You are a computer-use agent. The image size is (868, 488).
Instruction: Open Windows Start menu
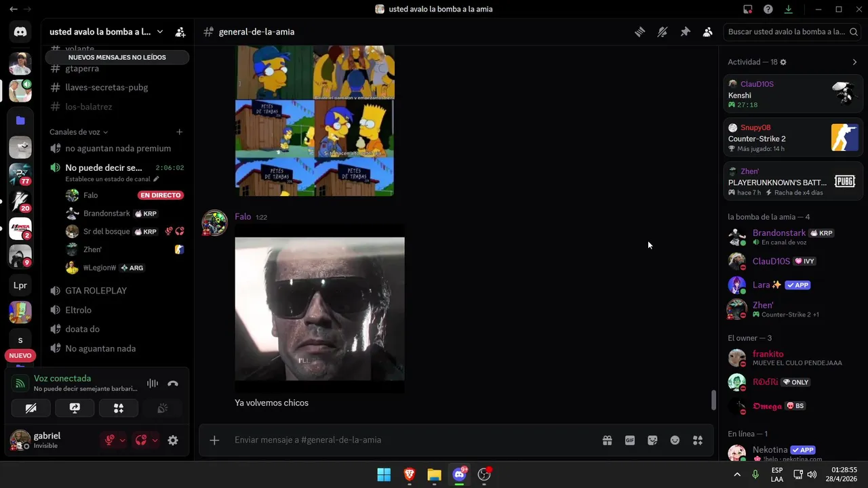click(x=384, y=474)
